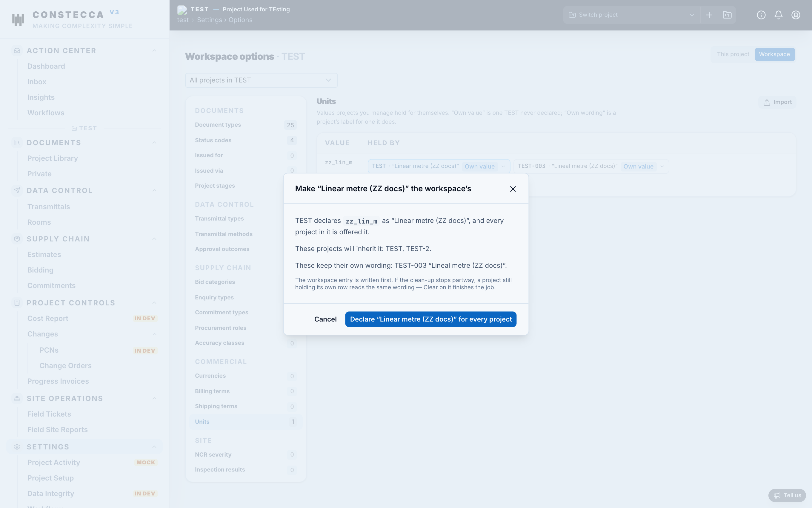Open Currencies option category
812x508 pixels.
[246, 376]
